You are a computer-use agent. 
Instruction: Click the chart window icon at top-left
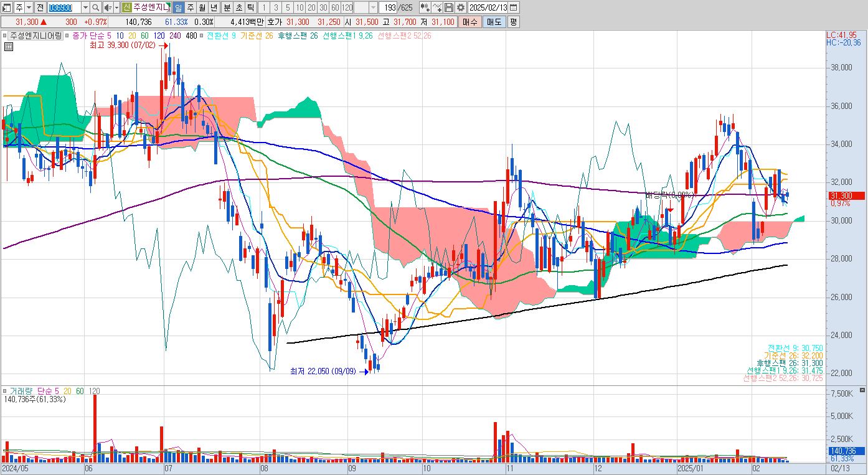click(x=7, y=7)
